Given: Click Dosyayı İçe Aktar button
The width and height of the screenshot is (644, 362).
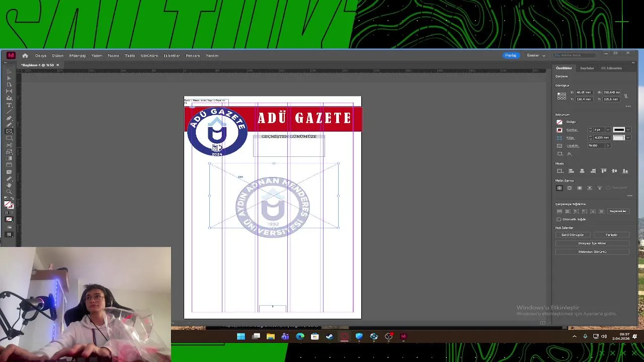Looking at the screenshot, I should pyautogui.click(x=592, y=243).
